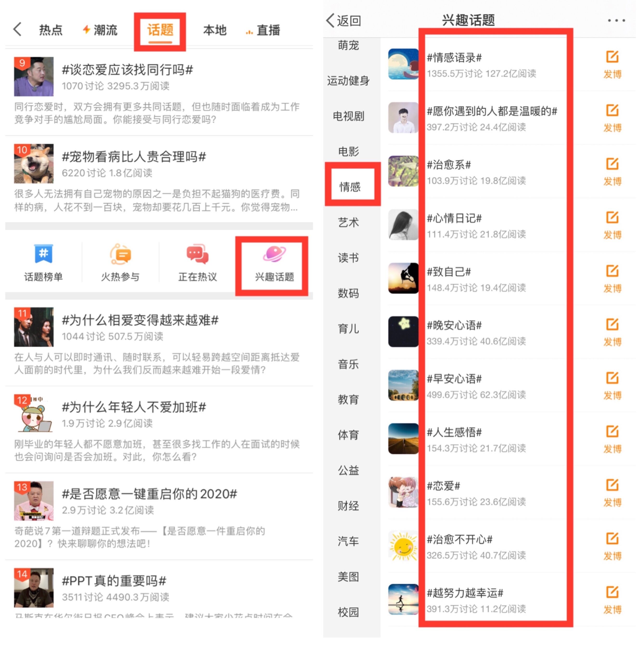Open the #晚安心语# topic
This screenshot has width=644, height=654.
pos(454,325)
